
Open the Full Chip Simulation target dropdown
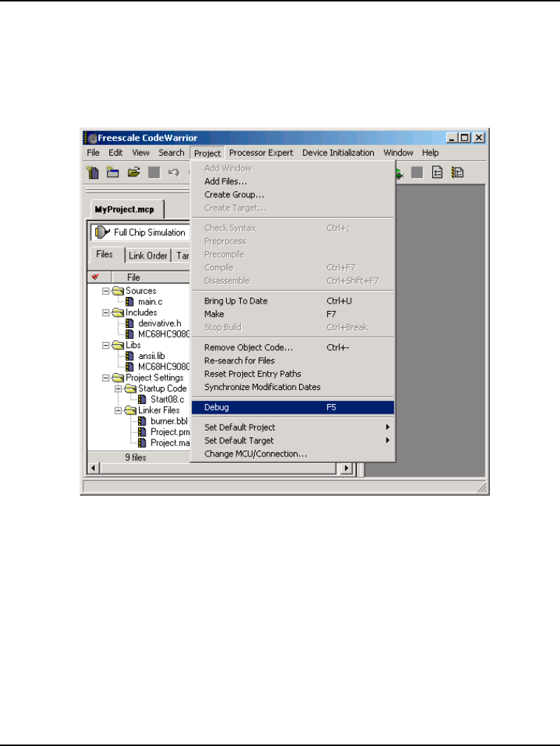140,232
